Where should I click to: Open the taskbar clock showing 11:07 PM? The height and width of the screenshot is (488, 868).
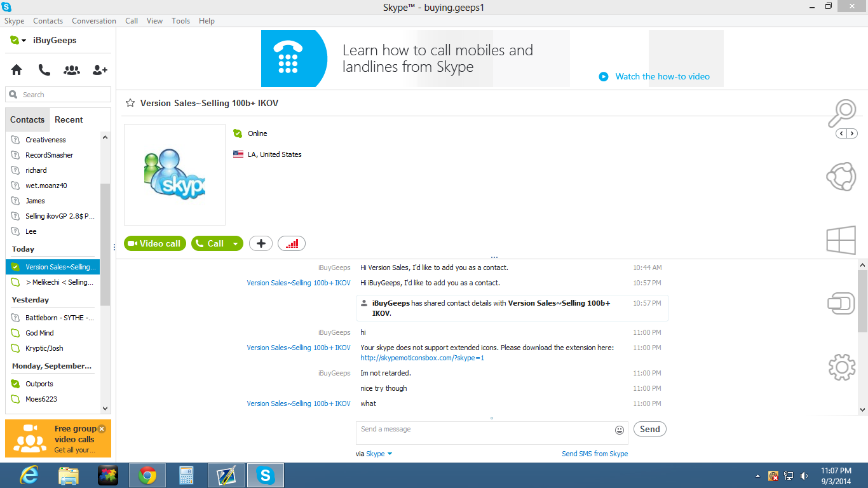836,476
